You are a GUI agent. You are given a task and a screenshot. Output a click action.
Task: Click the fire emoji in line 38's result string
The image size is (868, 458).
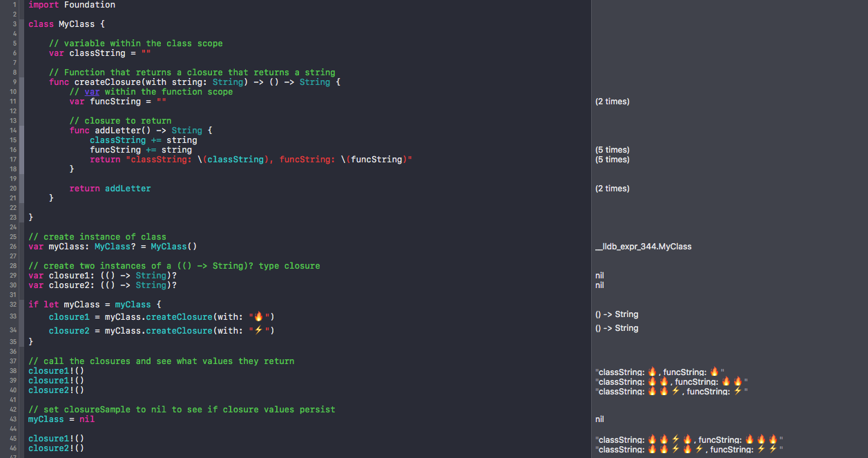pos(652,371)
